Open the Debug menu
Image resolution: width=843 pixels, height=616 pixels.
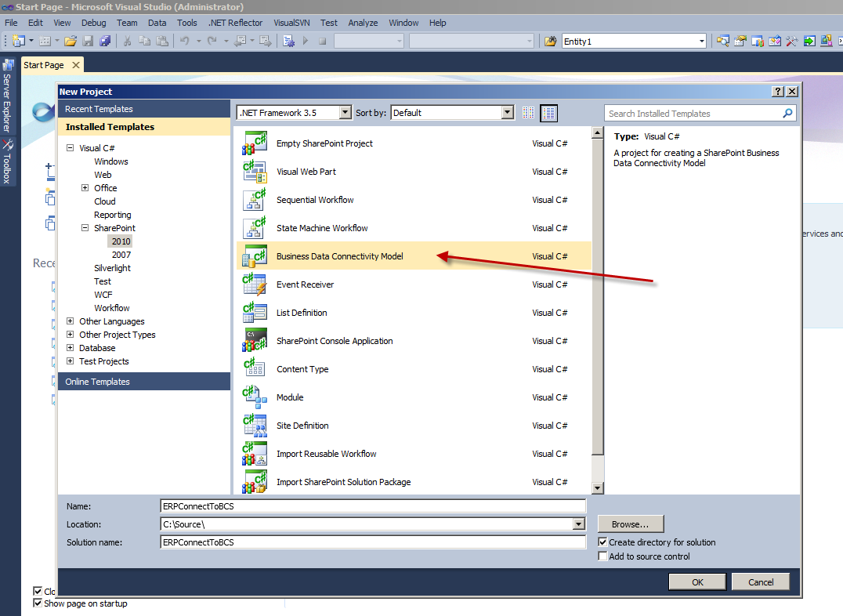pyautogui.click(x=93, y=23)
